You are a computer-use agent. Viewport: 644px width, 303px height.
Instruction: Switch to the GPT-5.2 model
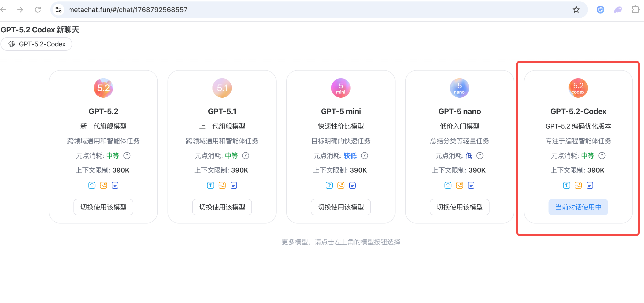click(103, 207)
